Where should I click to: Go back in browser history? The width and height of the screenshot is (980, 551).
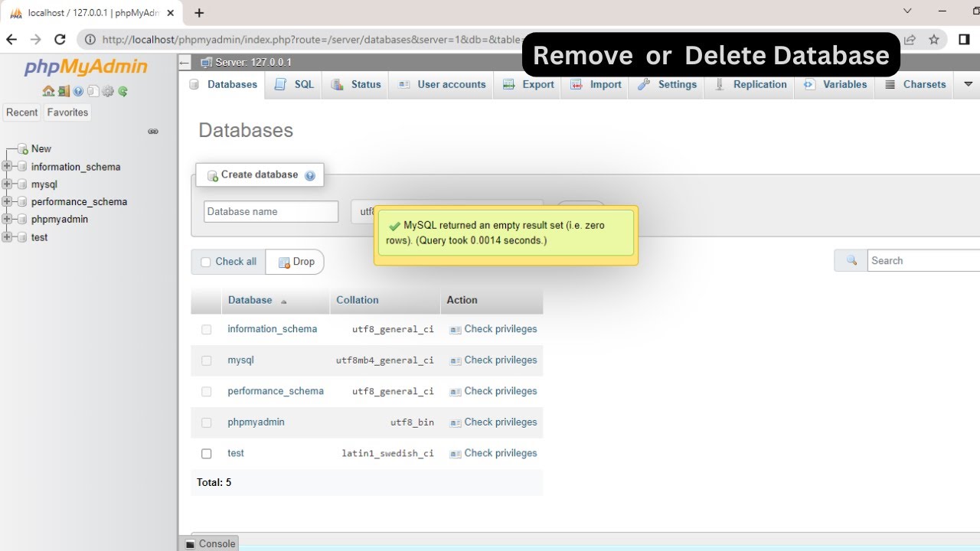tap(11, 40)
